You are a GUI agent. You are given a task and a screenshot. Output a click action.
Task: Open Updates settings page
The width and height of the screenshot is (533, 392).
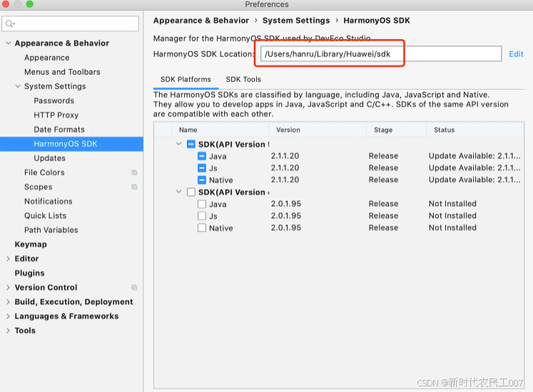tap(50, 158)
